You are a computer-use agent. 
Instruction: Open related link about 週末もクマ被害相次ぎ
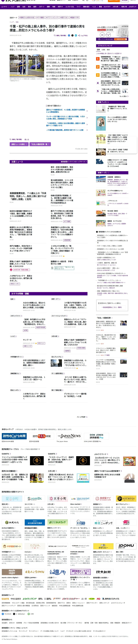[x=67, y=111]
